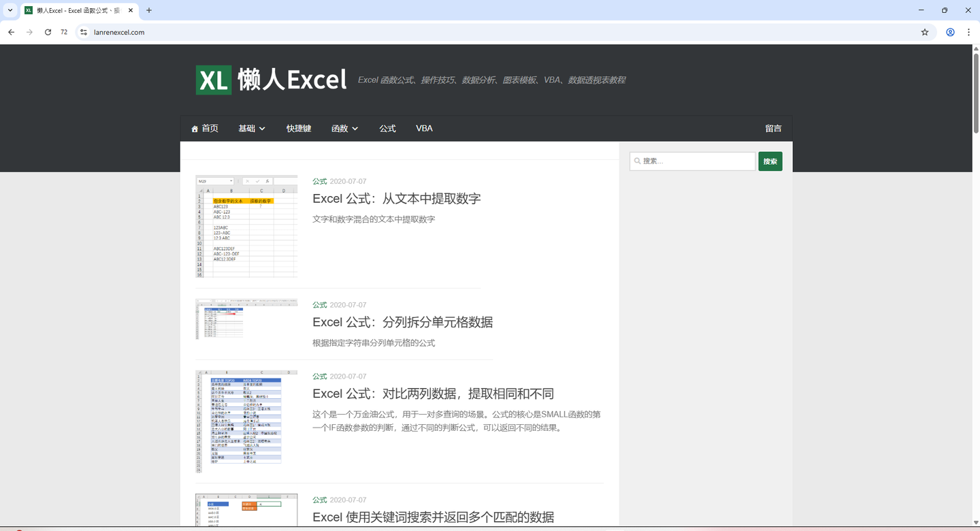Screen dimensions: 980x531
Task: Go back with the browser back arrow
Action: tap(11, 32)
